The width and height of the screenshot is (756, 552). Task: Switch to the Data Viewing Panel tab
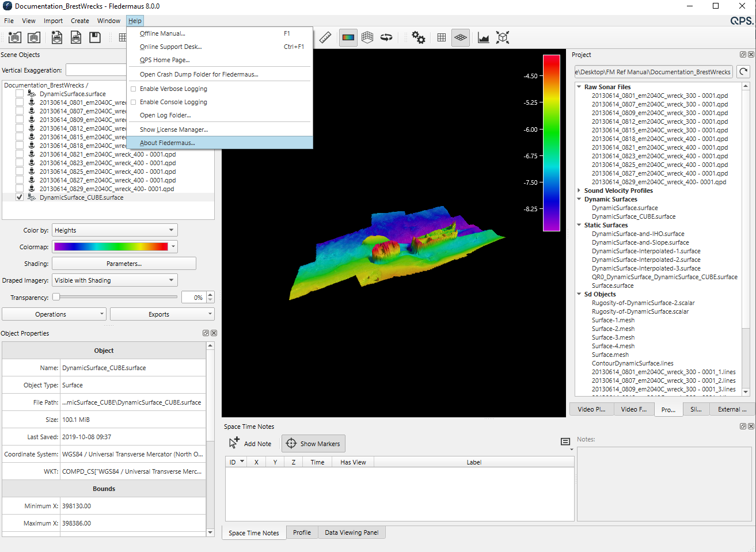[x=351, y=532]
